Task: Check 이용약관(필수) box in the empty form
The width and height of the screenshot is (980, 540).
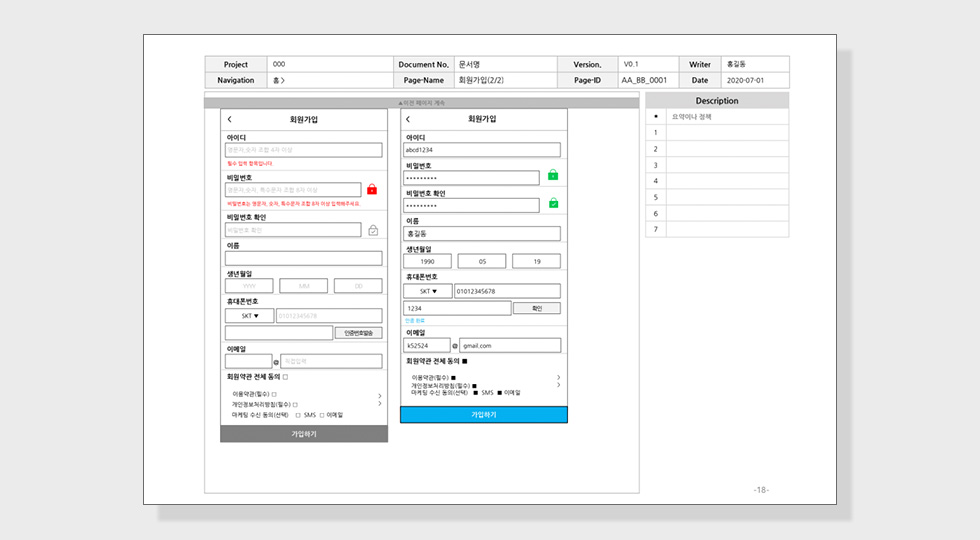Action: 274,394
